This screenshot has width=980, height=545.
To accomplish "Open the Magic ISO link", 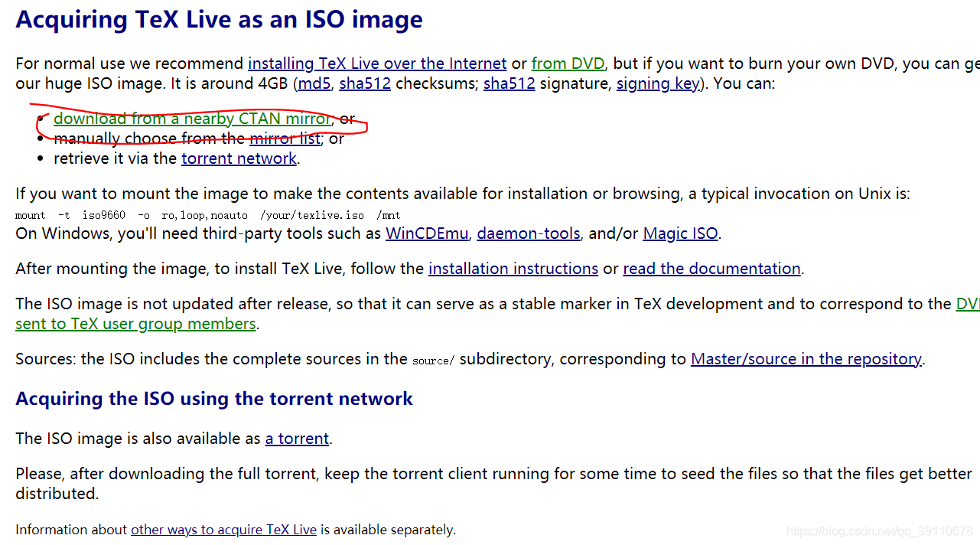I will [681, 233].
